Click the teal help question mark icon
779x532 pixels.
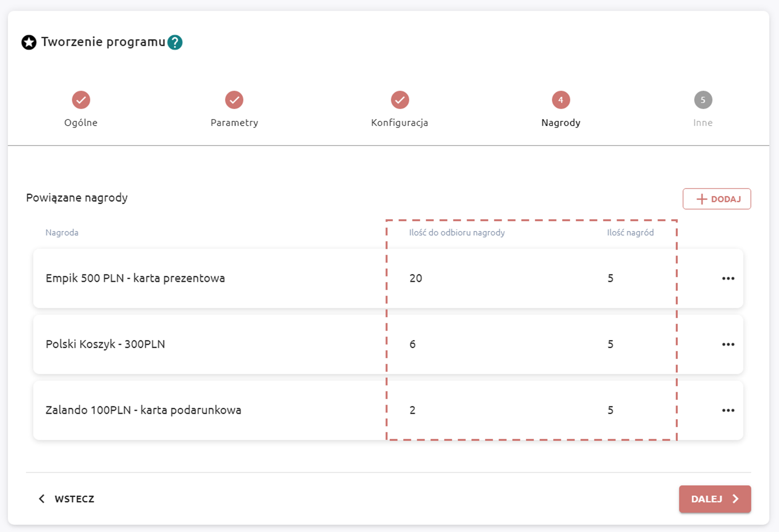coord(175,42)
